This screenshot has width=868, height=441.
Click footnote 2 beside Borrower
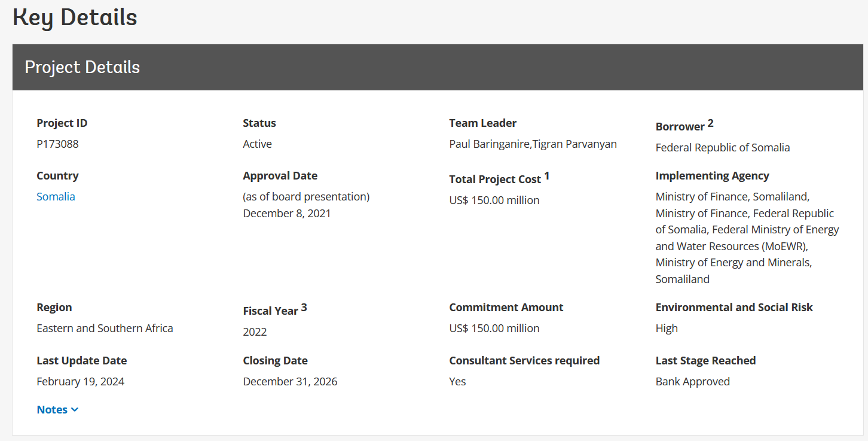tap(711, 123)
